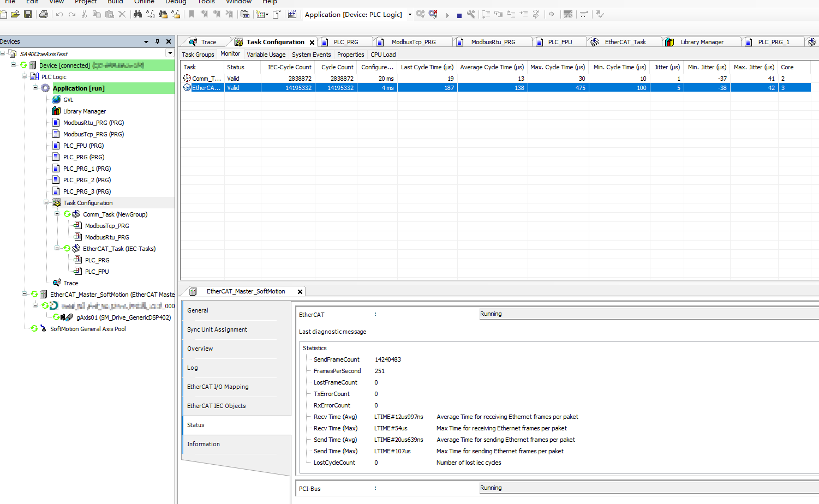Open the CPU Load sub-tab
Image resolution: width=819 pixels, height=504 pixels.
pyautogui.click(x=383, y=55)
